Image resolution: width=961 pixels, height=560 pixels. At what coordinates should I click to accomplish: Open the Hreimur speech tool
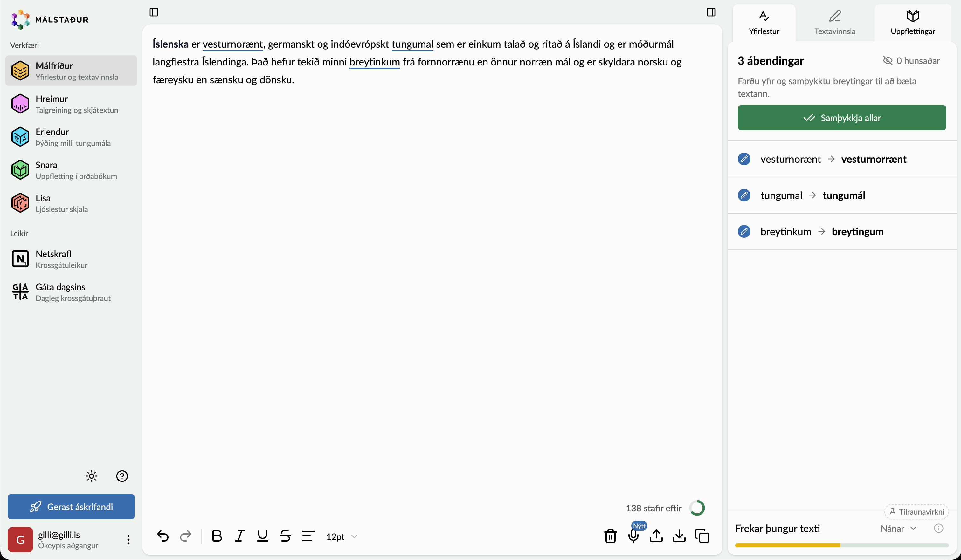(71, 104)
